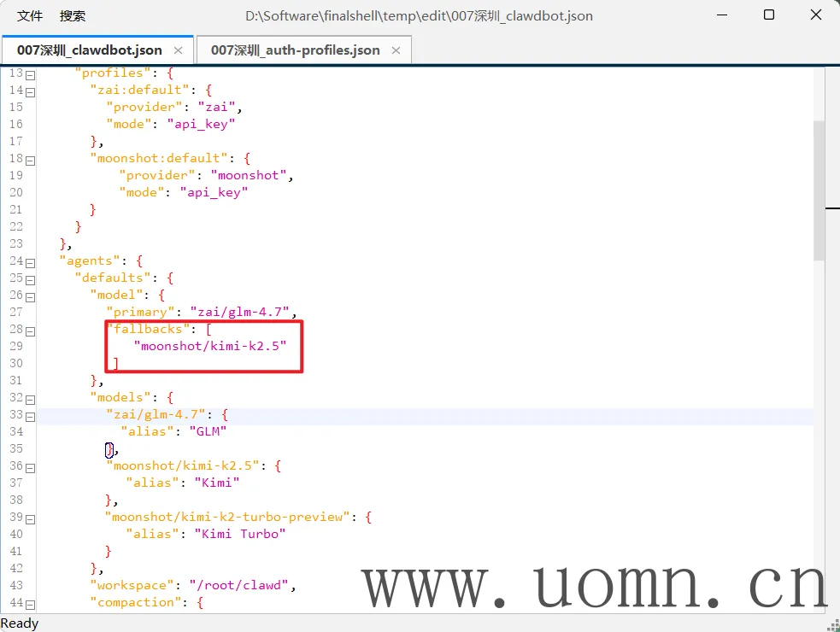Screen dimensions: 840x632
Task: Switch to the 007深圳_auth-profiles.json tab
Action: (295, 50)
